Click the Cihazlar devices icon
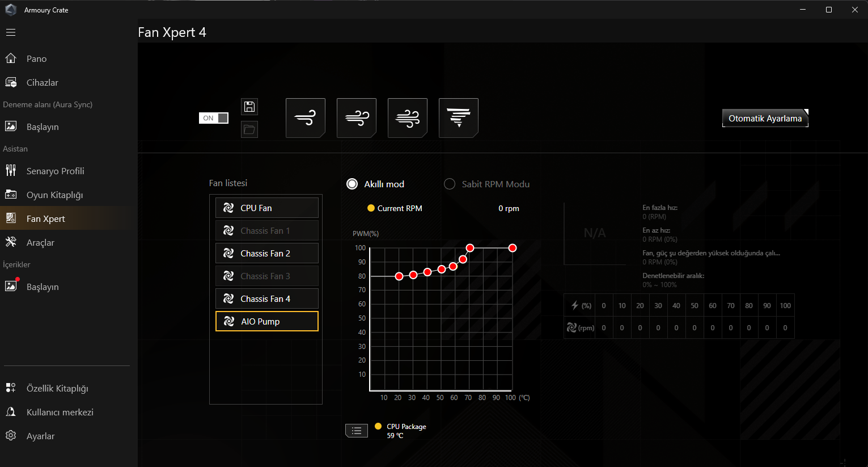 (x=11, y=82)
